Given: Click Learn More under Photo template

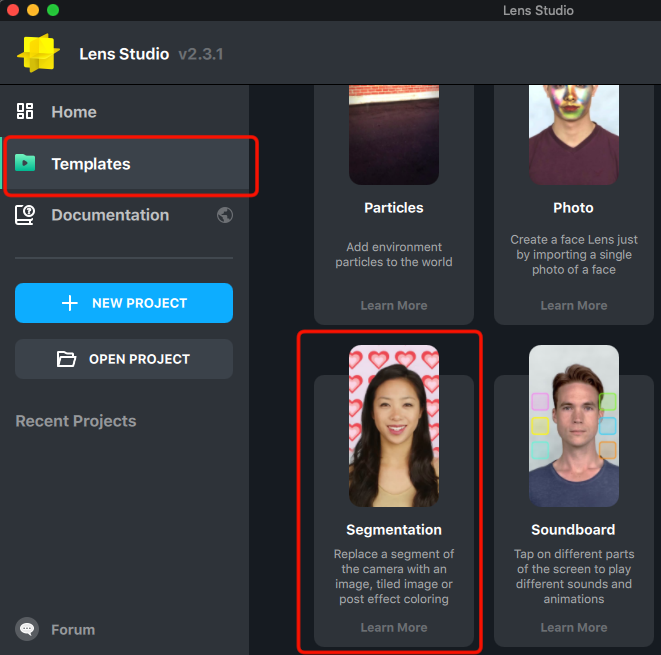Looking at the screenshot, I should [574, 305].
